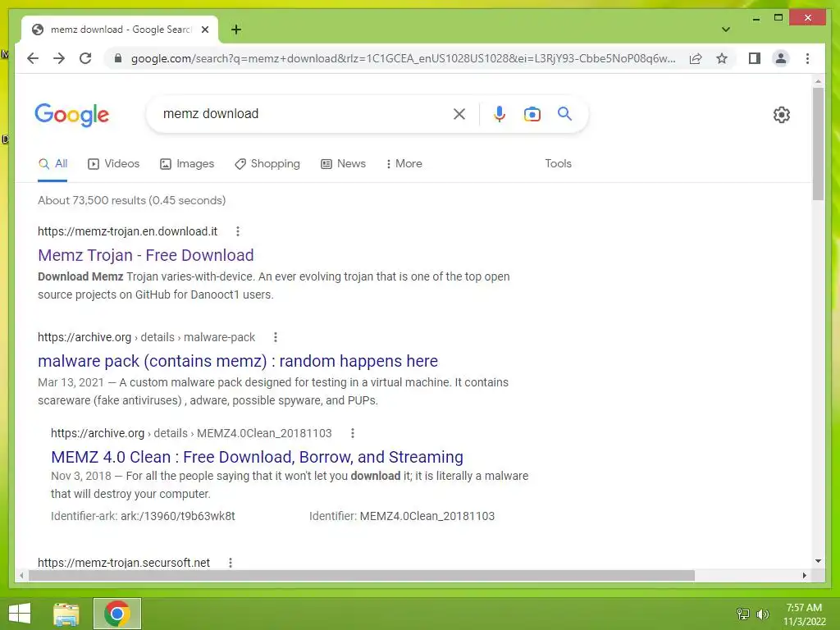Image resolution: width=840 pixels, height=630 pixels.
Task: Click the https://memz-trojan.secursoft.net URL text
Action: pos(124,563)
